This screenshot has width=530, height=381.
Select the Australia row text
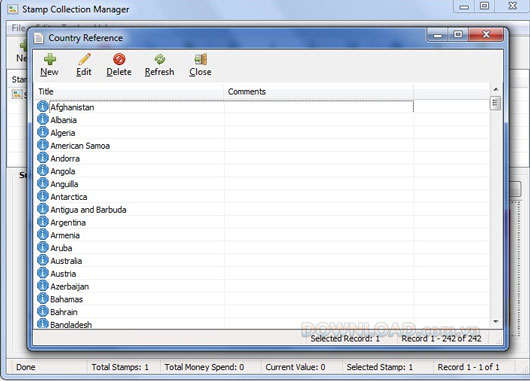click(x=66, y=261)
